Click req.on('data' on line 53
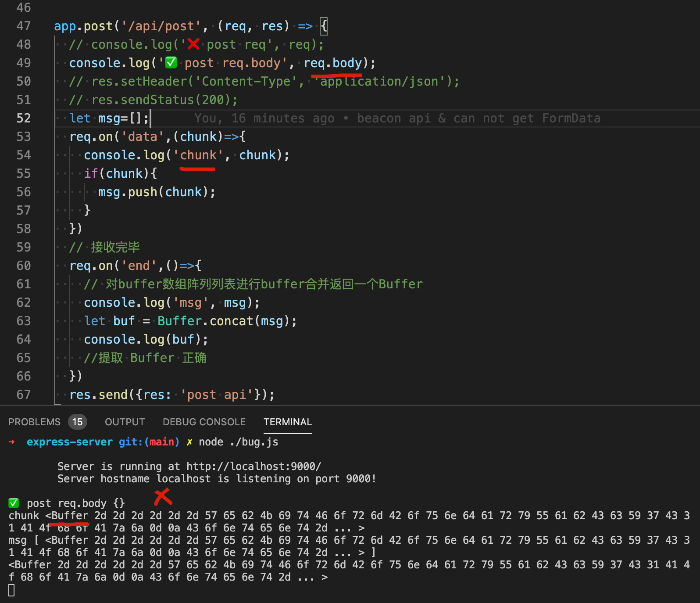The image size is (700, 603). 117,136
